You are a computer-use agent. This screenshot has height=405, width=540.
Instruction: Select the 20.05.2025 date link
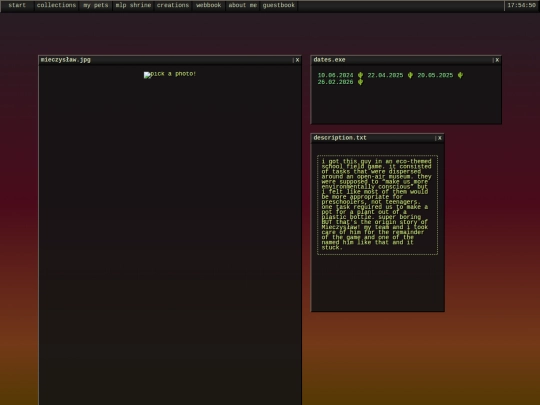click(x=435, y=75)
